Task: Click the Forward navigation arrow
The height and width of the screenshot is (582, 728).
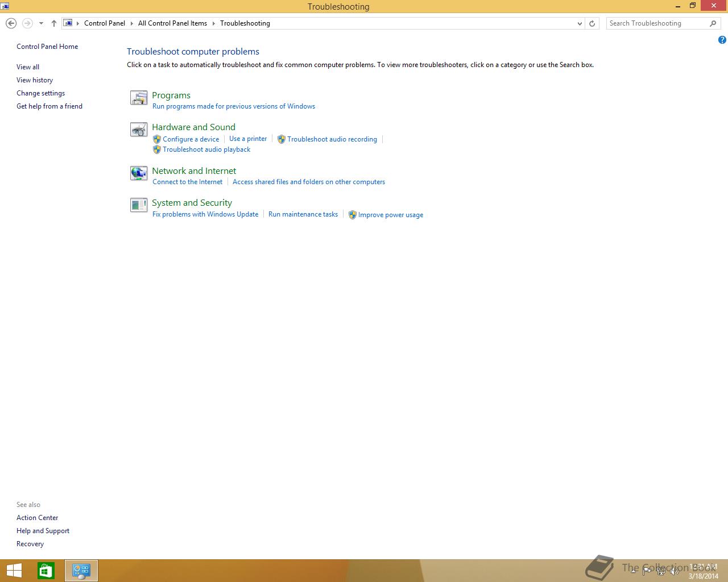Action: [x=27, y=23]
